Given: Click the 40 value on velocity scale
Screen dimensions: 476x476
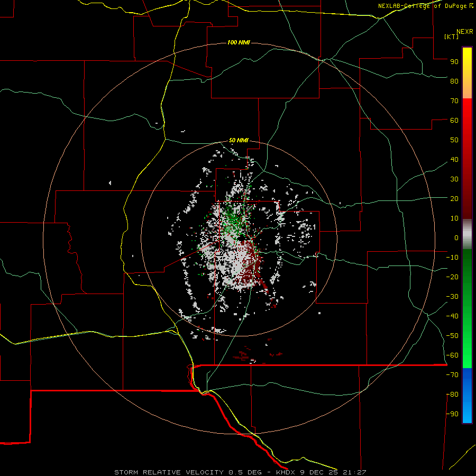Looking at the screenshot, I should 454,159.
